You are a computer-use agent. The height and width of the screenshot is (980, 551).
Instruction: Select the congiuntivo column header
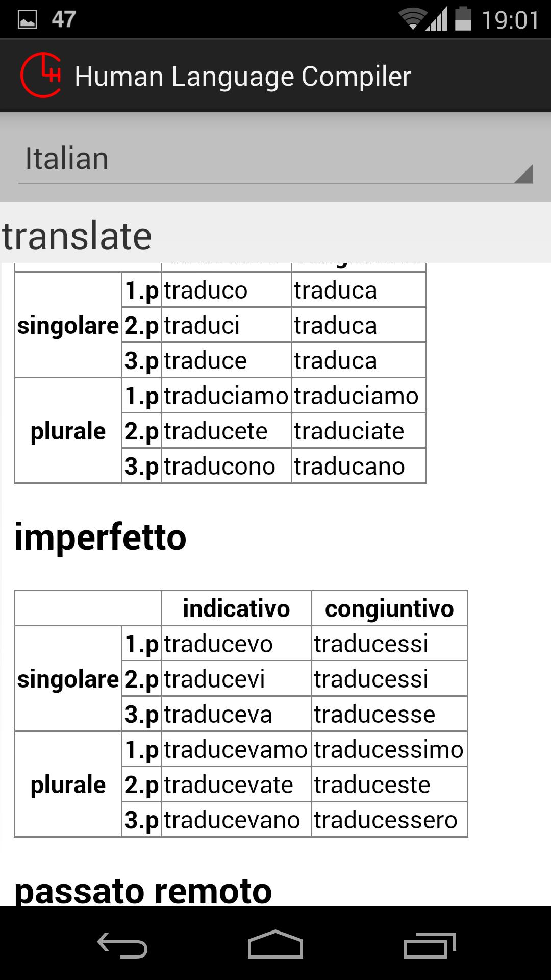click(390, 608)
